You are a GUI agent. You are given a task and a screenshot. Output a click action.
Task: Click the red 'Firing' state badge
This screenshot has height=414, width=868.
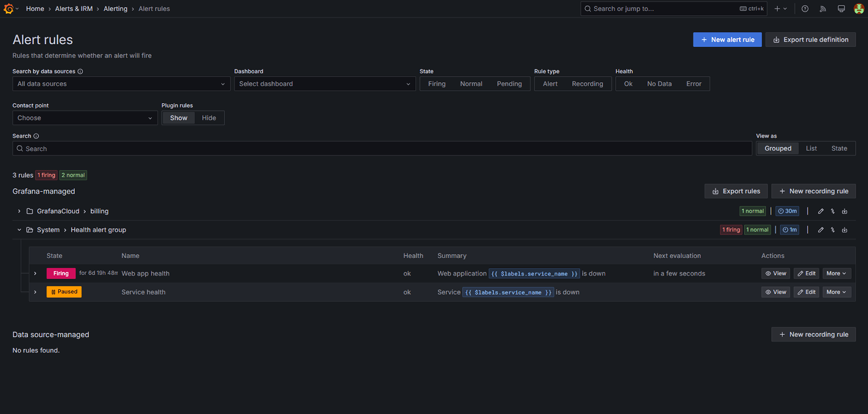61,274
